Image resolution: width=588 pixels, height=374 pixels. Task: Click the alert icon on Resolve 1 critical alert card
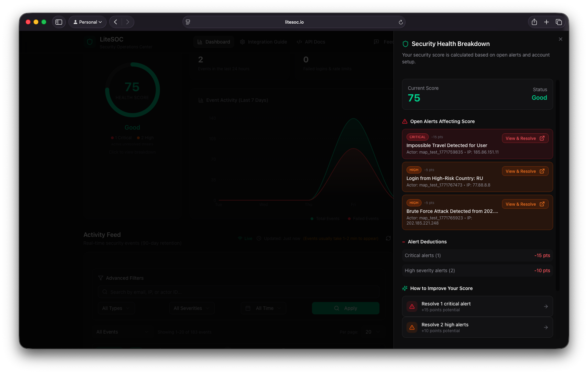click(x=412, y=306)
